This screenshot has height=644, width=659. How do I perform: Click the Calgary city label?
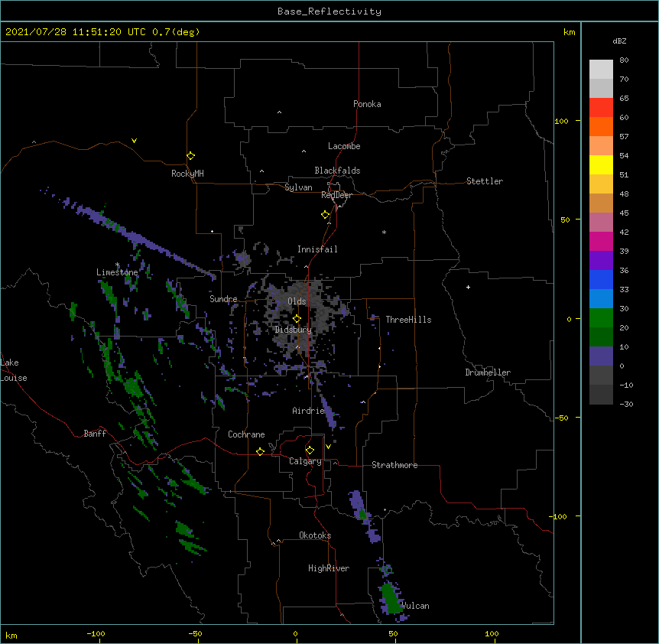(305, 461)
